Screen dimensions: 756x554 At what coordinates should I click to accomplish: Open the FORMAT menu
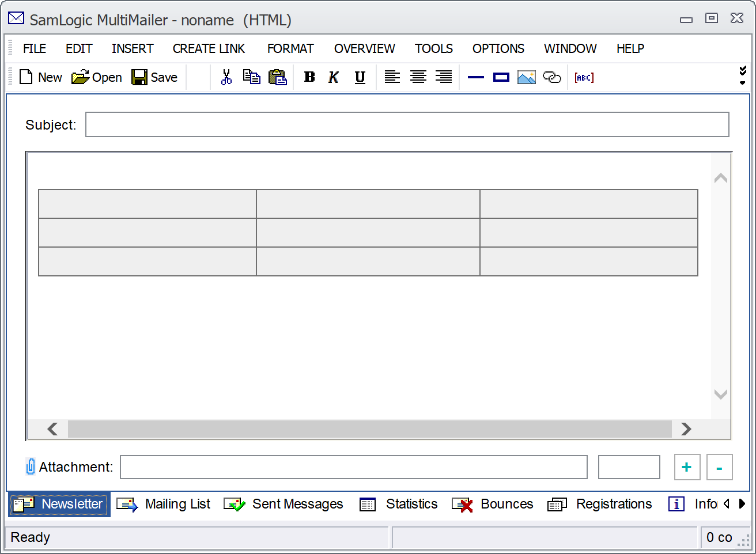click(290, 48)
